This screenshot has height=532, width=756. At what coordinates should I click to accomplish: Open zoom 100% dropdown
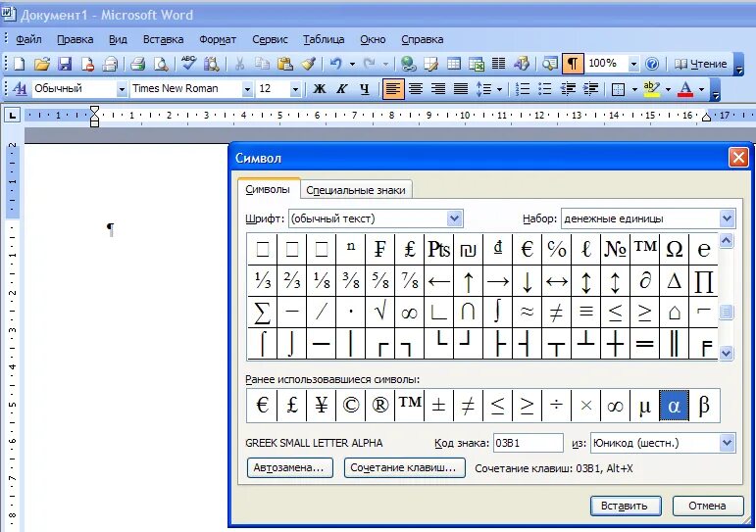(633, 64)
